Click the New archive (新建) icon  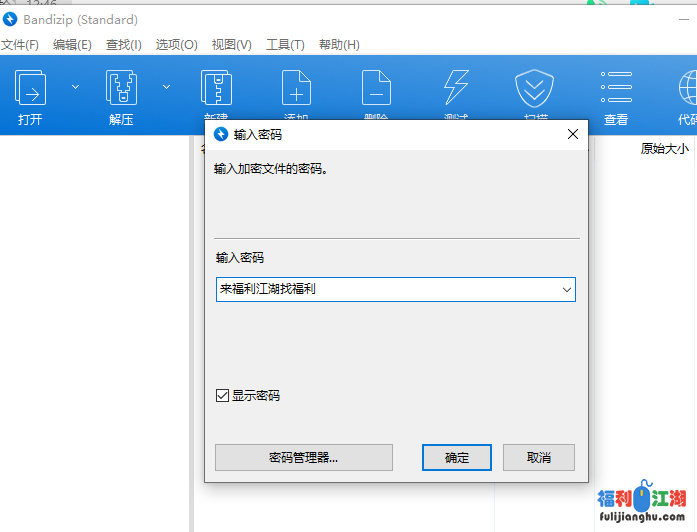pyautogui.click(x=216, y=90)
